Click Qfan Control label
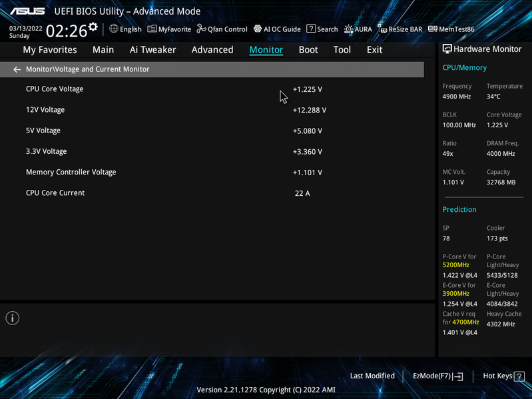 pyautogui.click(x=228, y=29)
